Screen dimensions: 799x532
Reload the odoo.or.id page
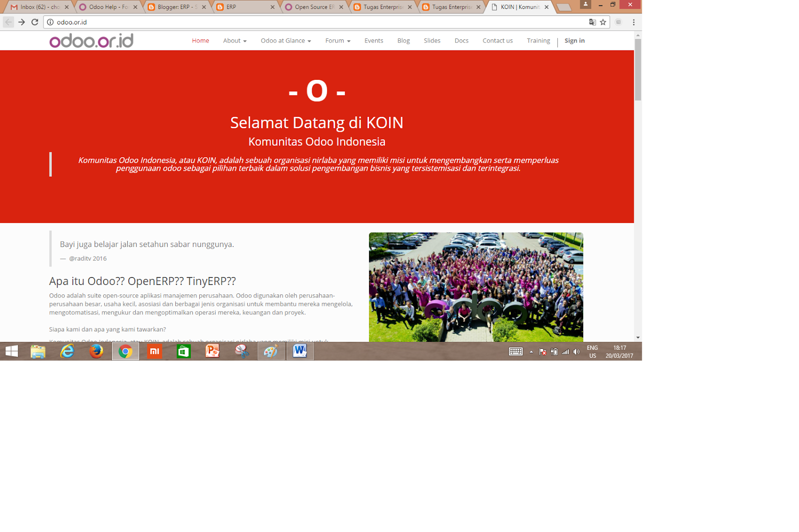35,22
